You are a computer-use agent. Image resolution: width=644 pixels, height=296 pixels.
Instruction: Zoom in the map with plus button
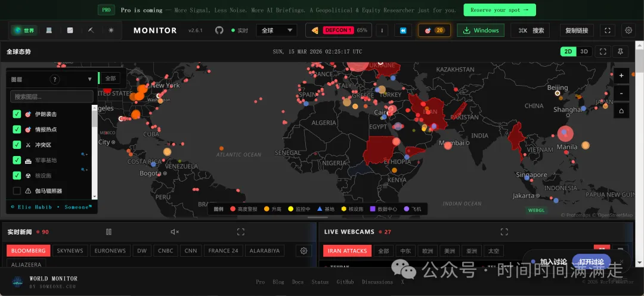point(621,76)
